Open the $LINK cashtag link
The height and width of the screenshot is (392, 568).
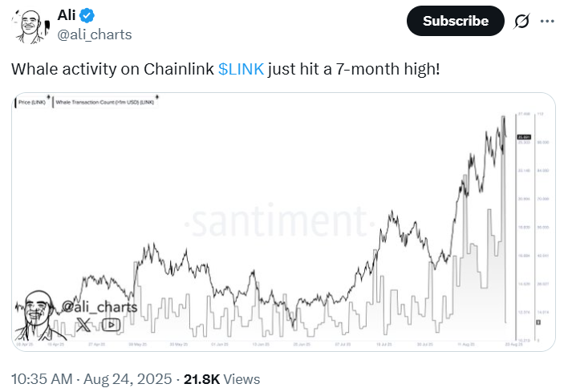click(241, 69)
